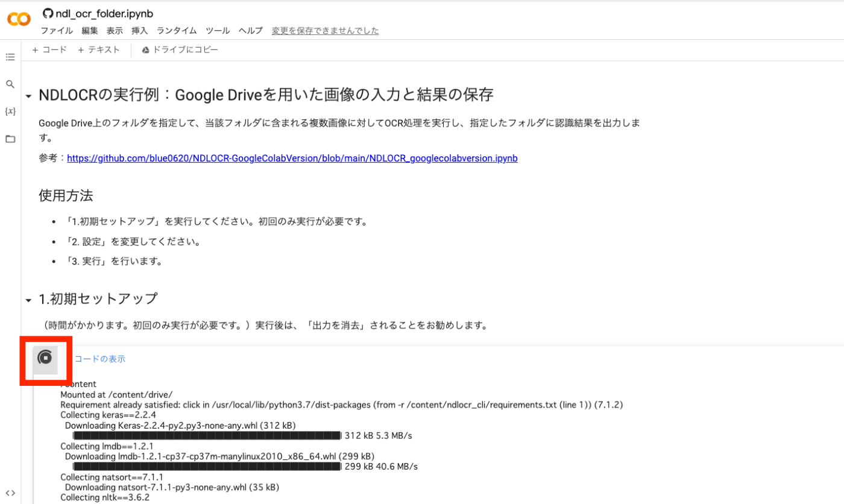Click the 1.初期セットアップ heading text

(x=98, y=298)
